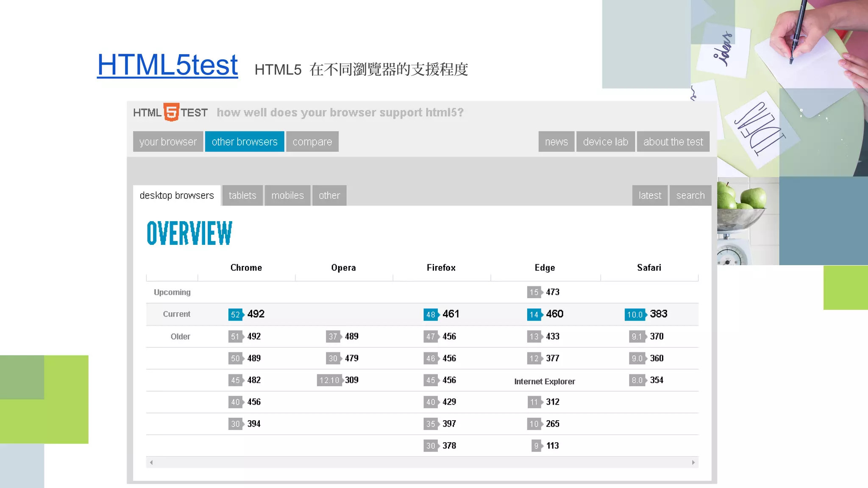The height and width of the screenshot is (488, 868).
Task: Open the 'compare' tab
Action: tap(312, 141)
